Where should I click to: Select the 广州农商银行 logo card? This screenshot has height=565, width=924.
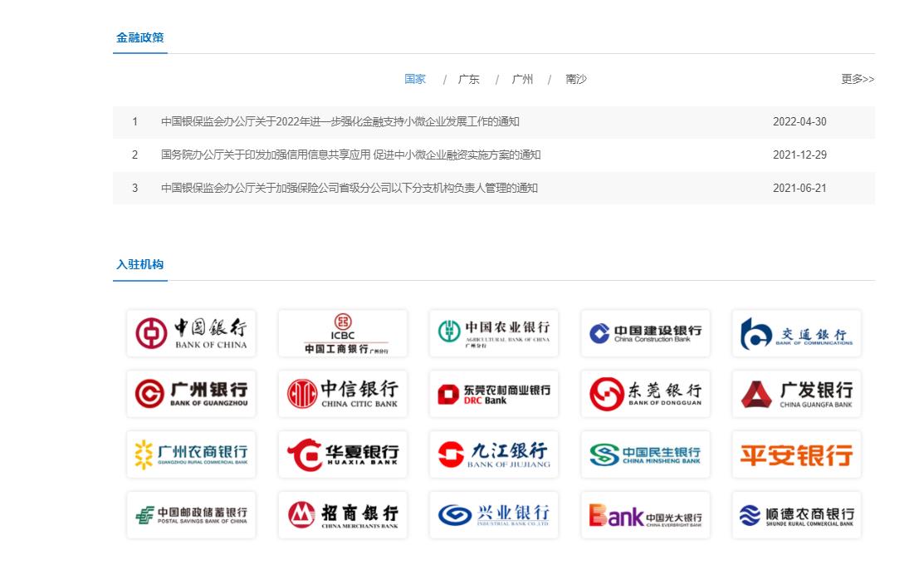(x=192, y=454)
